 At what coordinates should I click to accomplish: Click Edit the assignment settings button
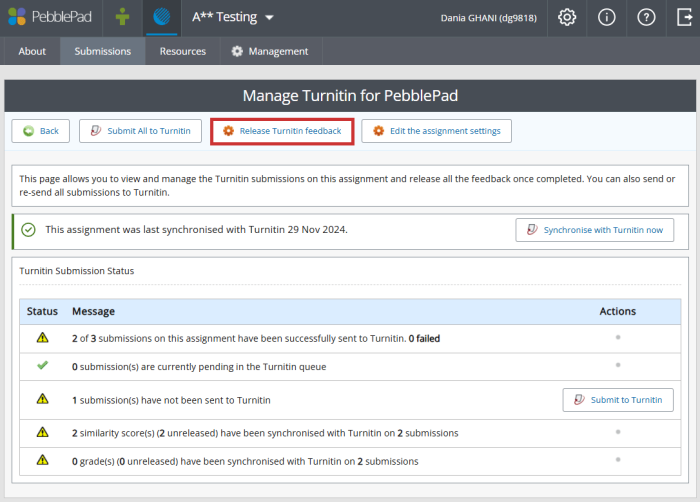tap(436, 131)
